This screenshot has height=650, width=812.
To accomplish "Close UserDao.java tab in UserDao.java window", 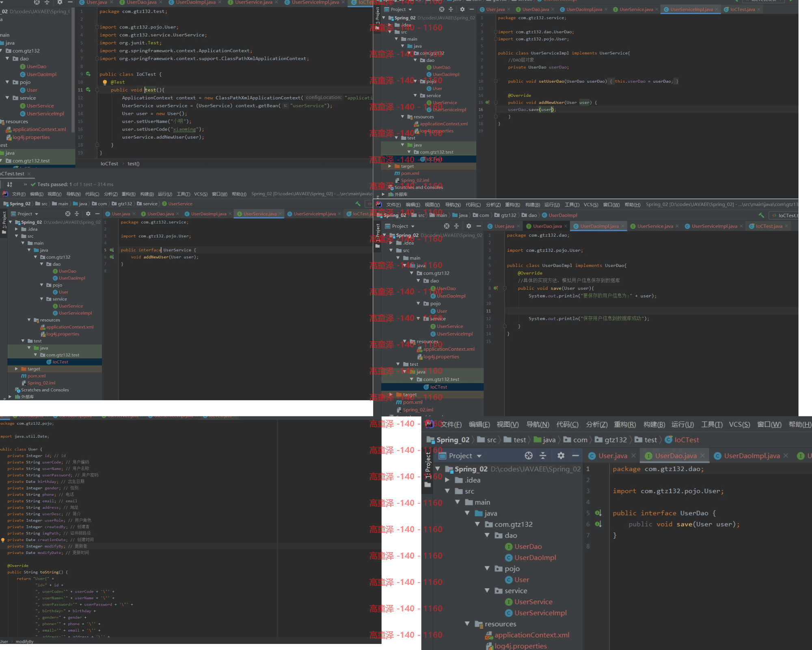I will (x=703, y=456).
